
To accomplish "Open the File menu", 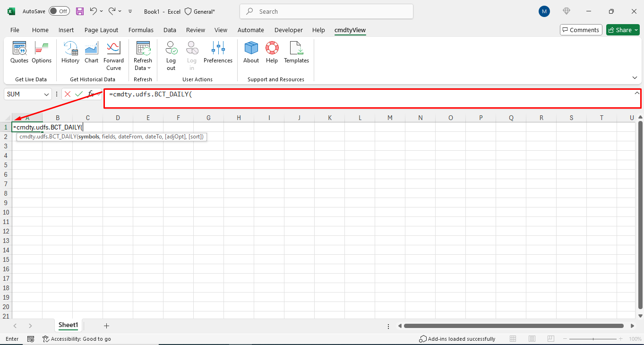I will tap(15, 30).
